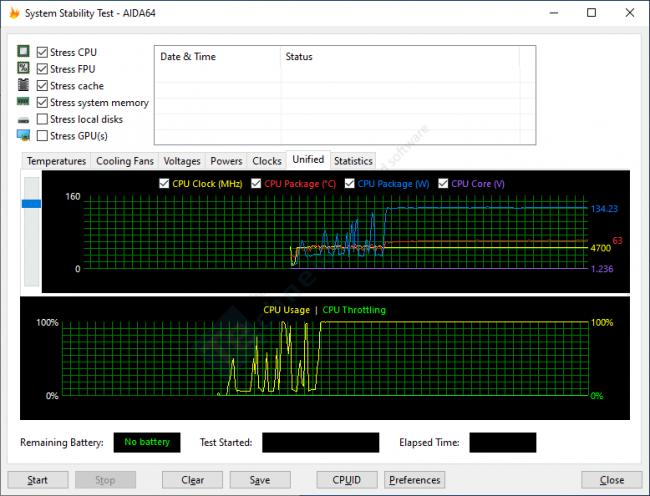The image size is (650, 496).
Task: Click the Date & Time column header
Action: pos(218,56)
